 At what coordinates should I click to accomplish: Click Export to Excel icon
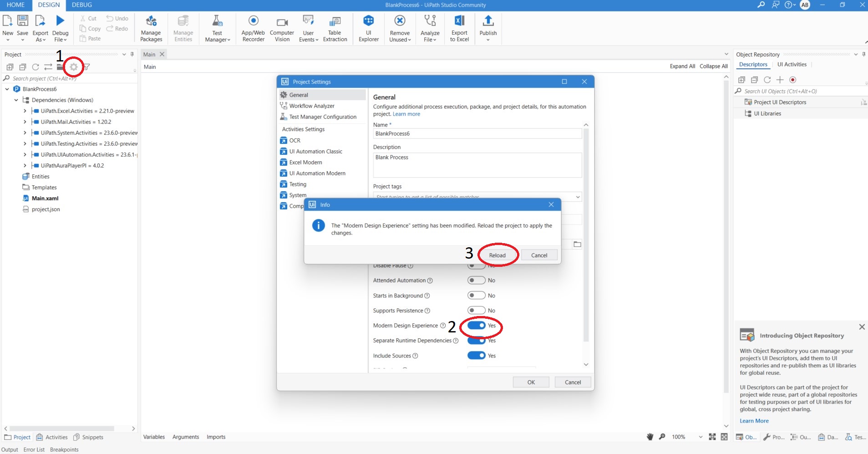point(459,20)
